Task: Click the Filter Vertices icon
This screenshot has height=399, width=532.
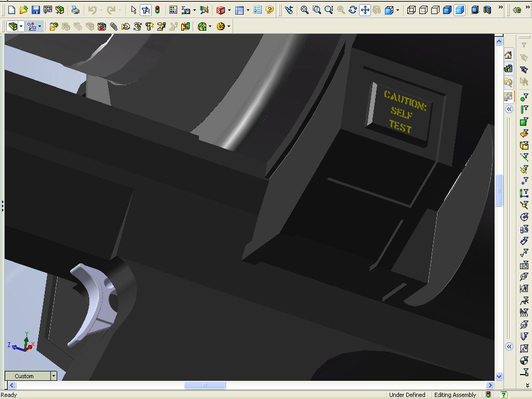Action: (x=524, y=97)
